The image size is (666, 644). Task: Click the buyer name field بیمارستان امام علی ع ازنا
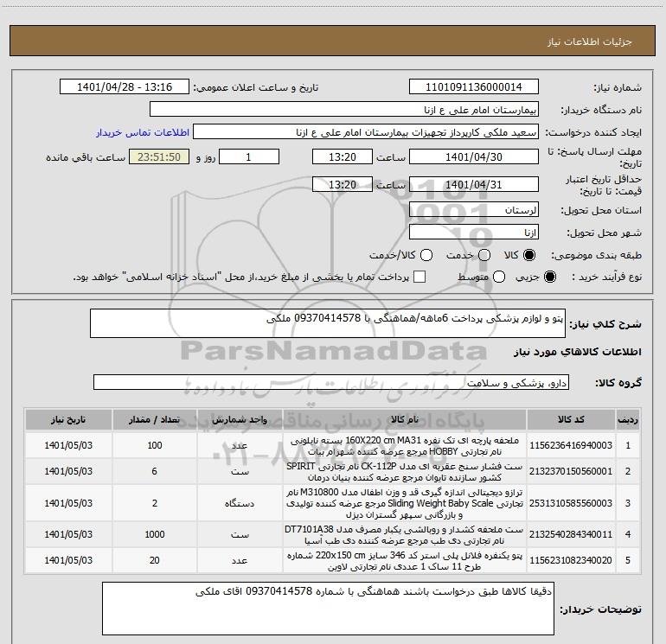(344, 110)
